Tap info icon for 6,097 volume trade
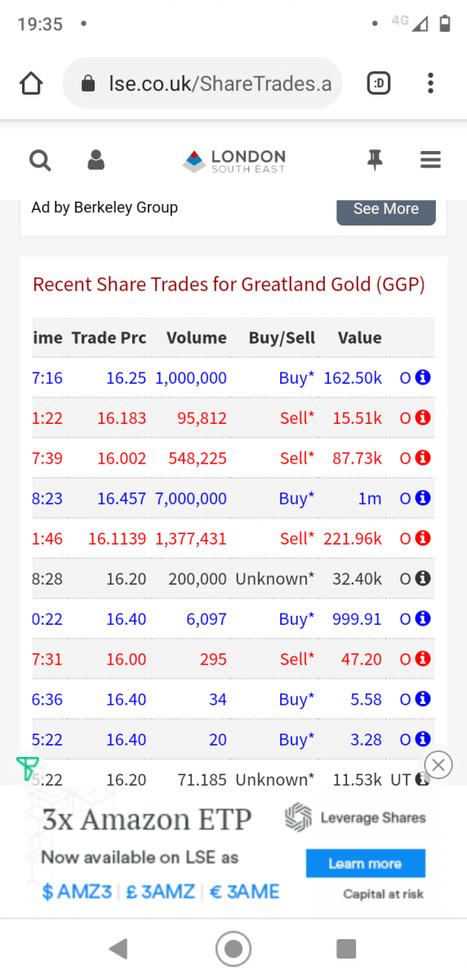The image size is (467, 980). (x=423, y=619)
